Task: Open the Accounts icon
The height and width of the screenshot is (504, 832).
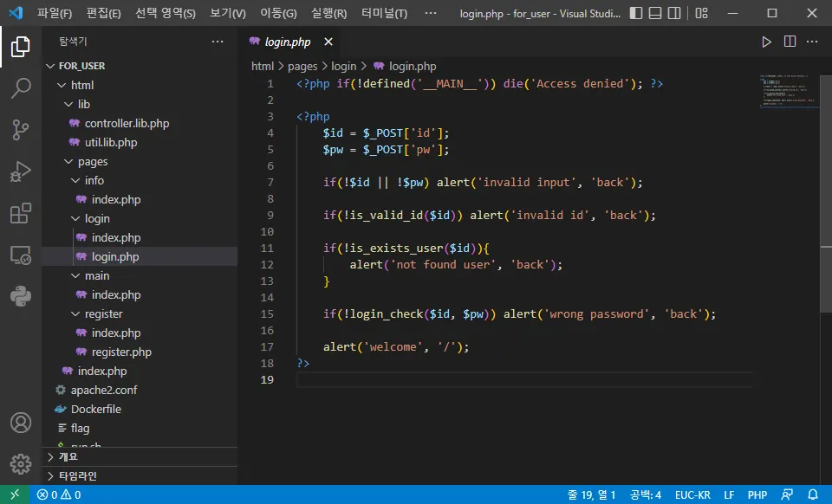Action: [x=20, y=423]
